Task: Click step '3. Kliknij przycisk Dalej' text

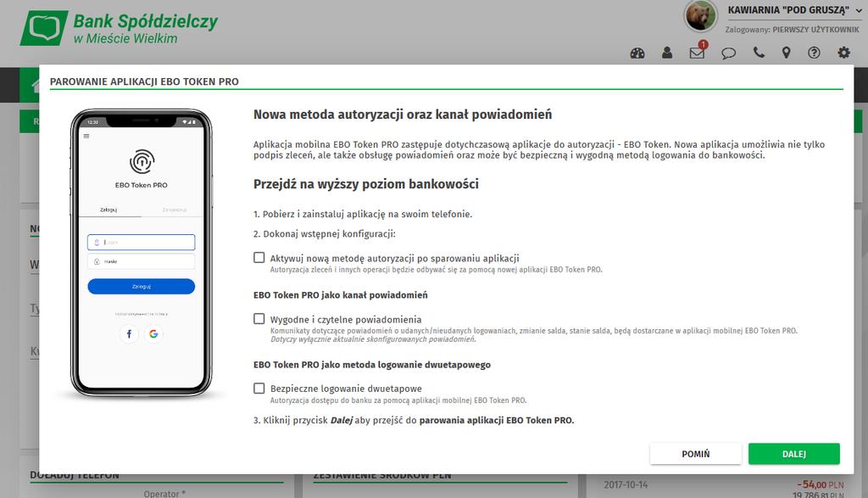Action: (x=414, y=421)
